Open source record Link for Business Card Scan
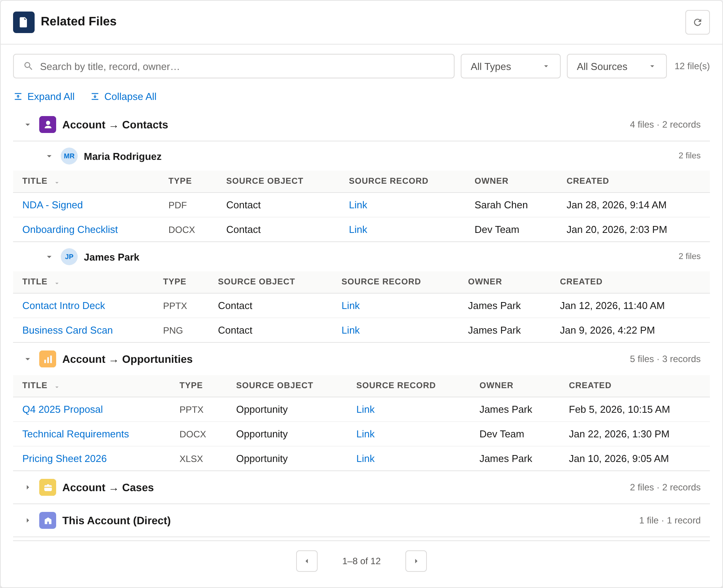 point(350,330)
